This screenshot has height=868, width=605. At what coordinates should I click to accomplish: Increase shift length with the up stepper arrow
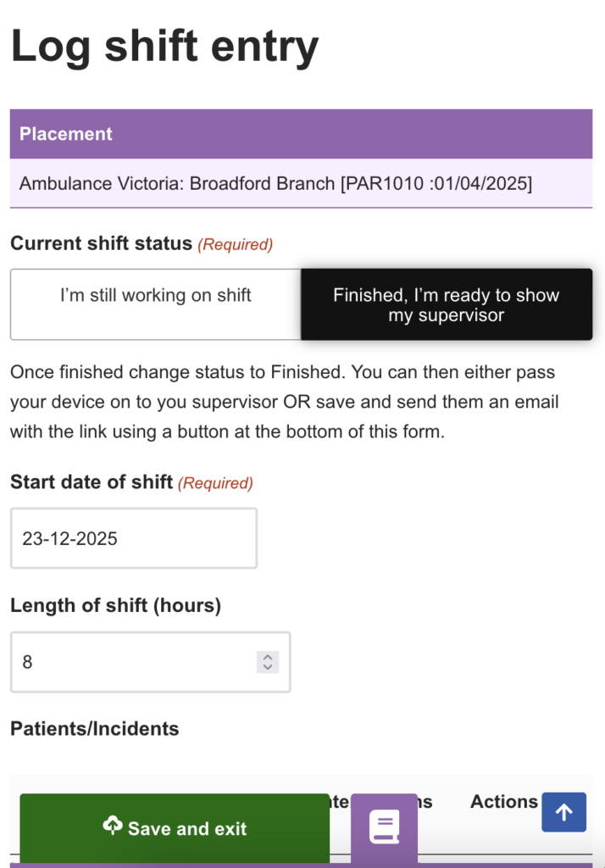point(268,657)
